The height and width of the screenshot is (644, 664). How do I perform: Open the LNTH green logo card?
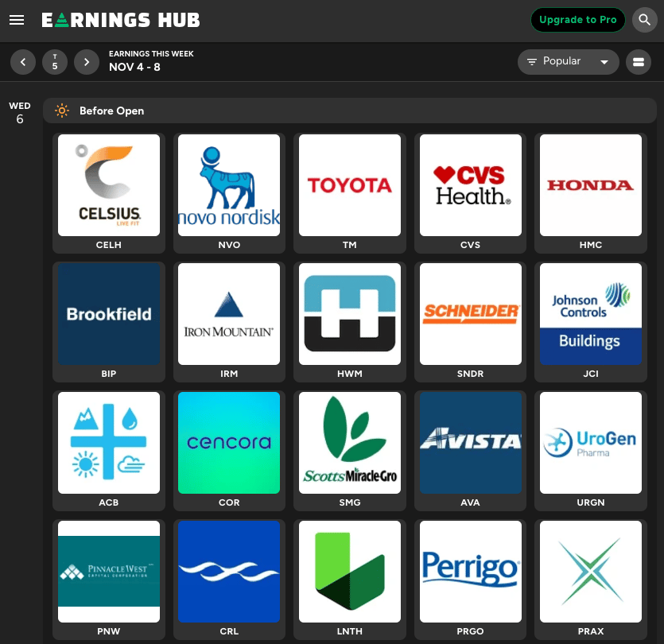(350, 580)
